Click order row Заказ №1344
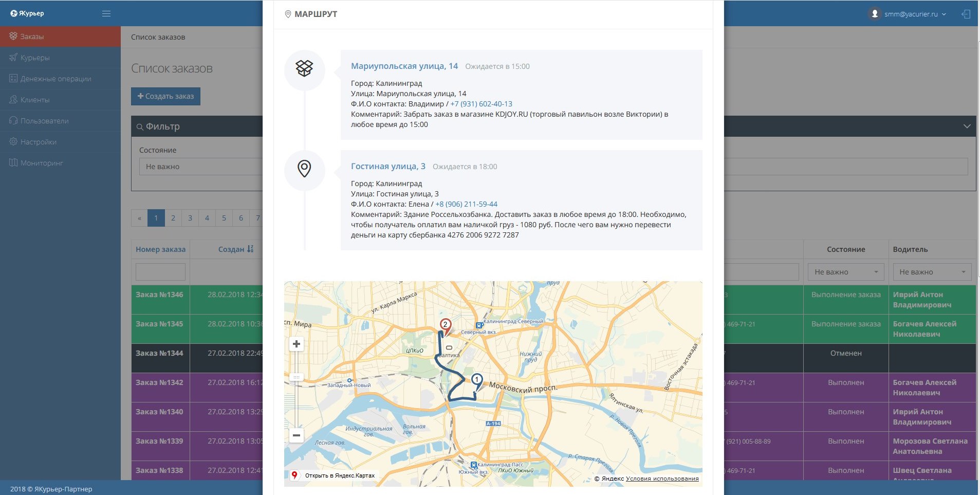The image size is (980, 495). 159,353
